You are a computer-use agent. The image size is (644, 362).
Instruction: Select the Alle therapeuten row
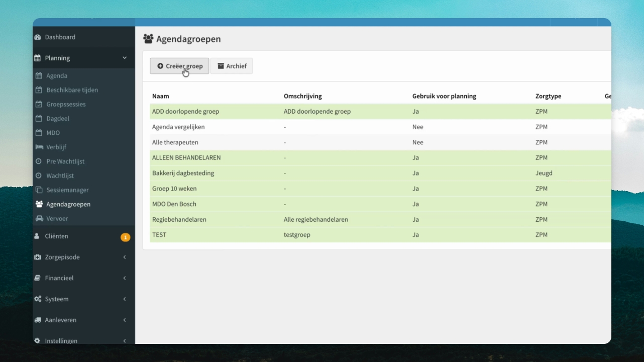pyautogui.click(x=380, y=142)
